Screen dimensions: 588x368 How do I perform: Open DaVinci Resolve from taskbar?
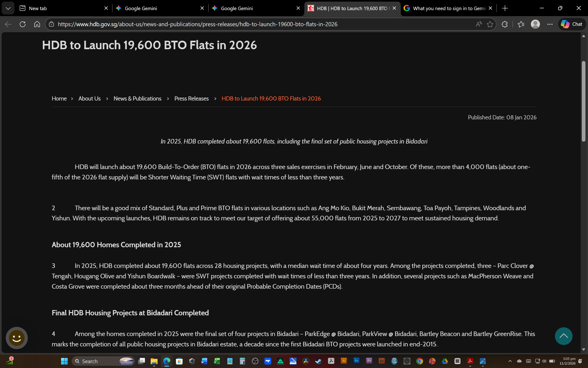coord(306,361)
